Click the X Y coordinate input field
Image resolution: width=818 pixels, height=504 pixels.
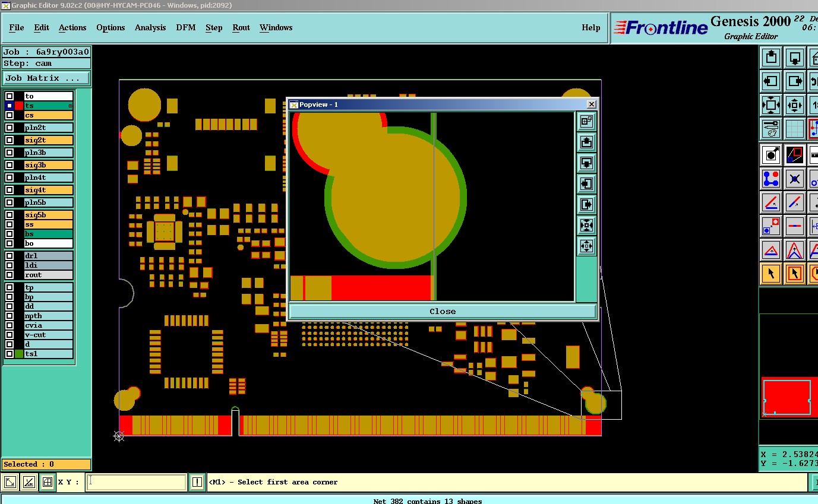tap(137, 482)
